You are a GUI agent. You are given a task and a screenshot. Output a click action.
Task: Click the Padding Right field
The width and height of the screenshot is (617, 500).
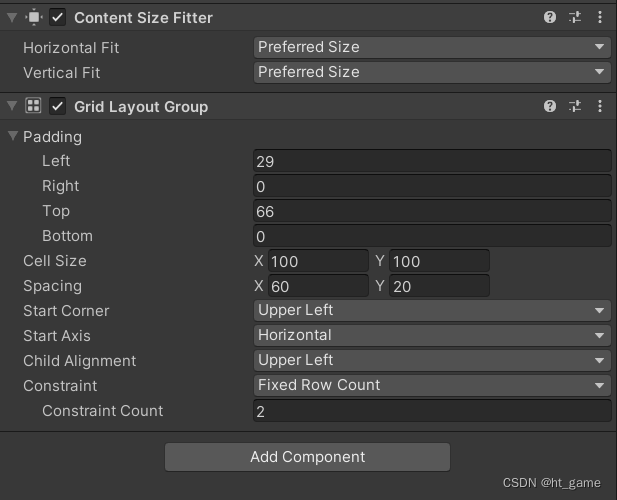click(432, 186)
